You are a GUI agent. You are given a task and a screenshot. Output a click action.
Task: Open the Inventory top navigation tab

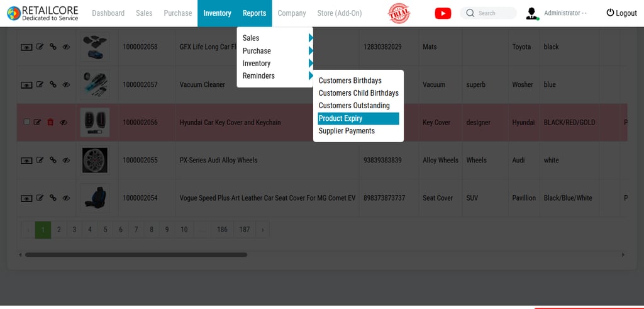point(217,13)
